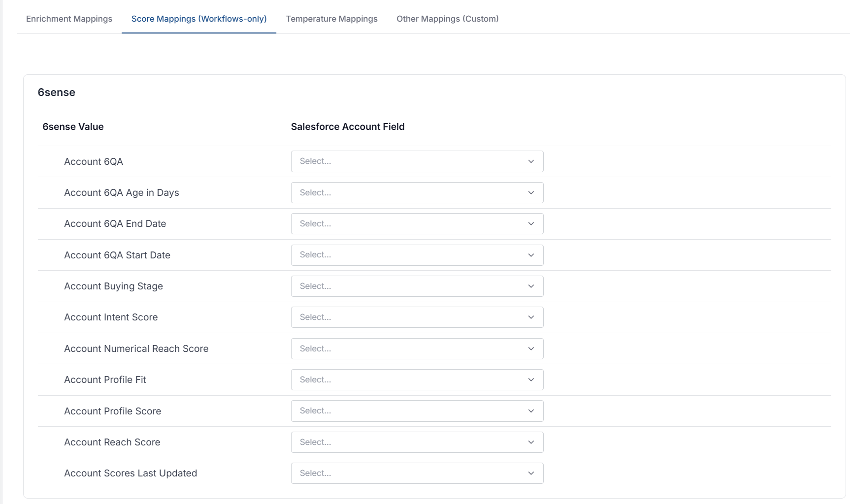The width and height of the screenshot is (850, 504).
Task: Click the Account Numerical Reach Score label
Action: [136, 348]
